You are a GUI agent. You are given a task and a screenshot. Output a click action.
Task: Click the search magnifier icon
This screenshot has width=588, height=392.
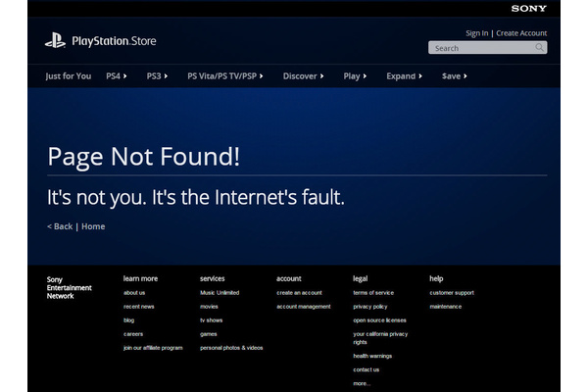click(539, 47)
